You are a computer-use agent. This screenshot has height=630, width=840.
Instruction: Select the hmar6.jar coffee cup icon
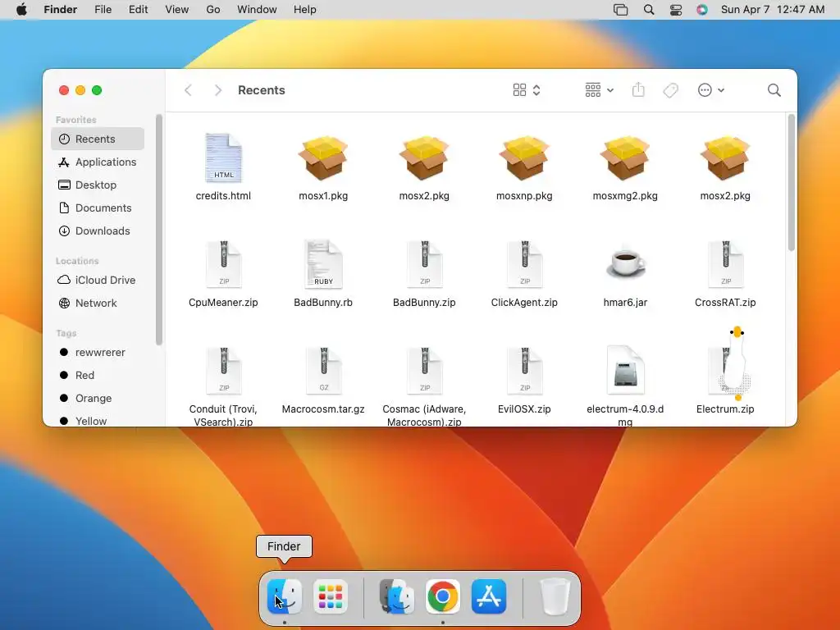[625, 264]
